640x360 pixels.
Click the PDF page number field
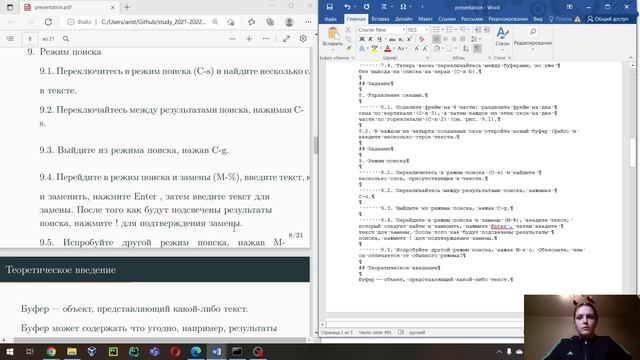click(30, 39)
